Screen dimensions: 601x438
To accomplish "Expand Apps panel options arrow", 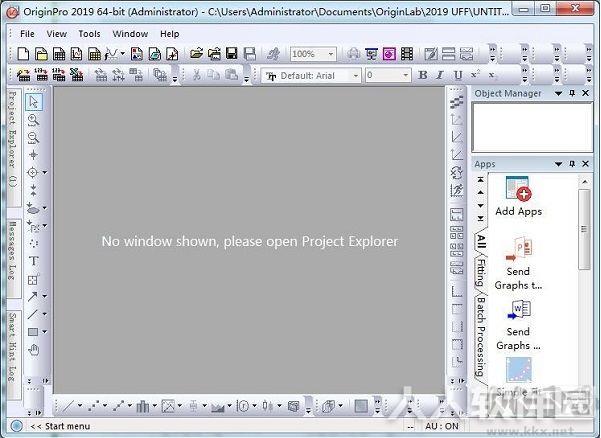I will tap(558, 164).
